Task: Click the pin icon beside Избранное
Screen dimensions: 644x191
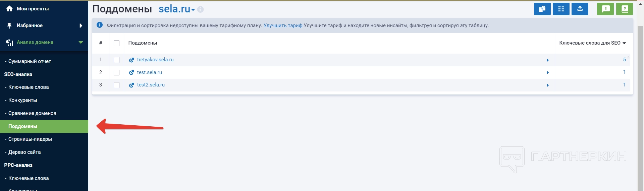Action: click(x=9, y=25)
